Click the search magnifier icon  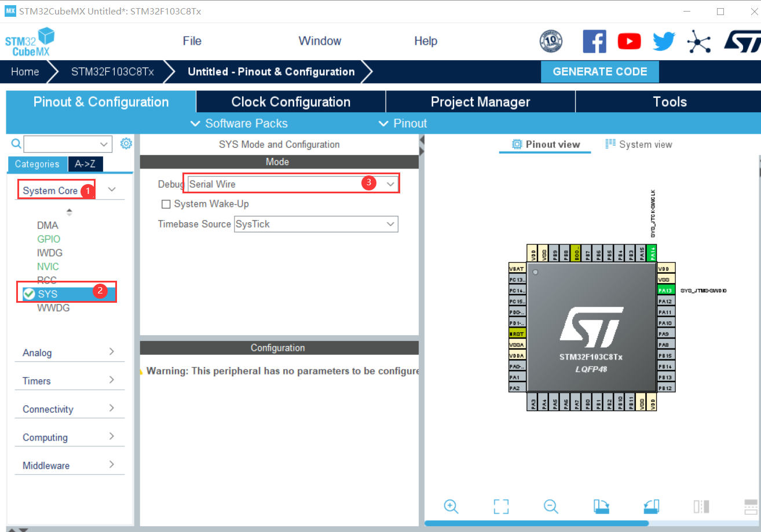click(x=16, y=144)
